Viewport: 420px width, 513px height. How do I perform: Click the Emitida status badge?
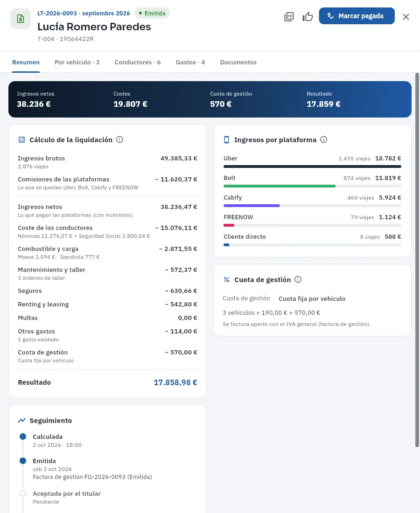152,14
